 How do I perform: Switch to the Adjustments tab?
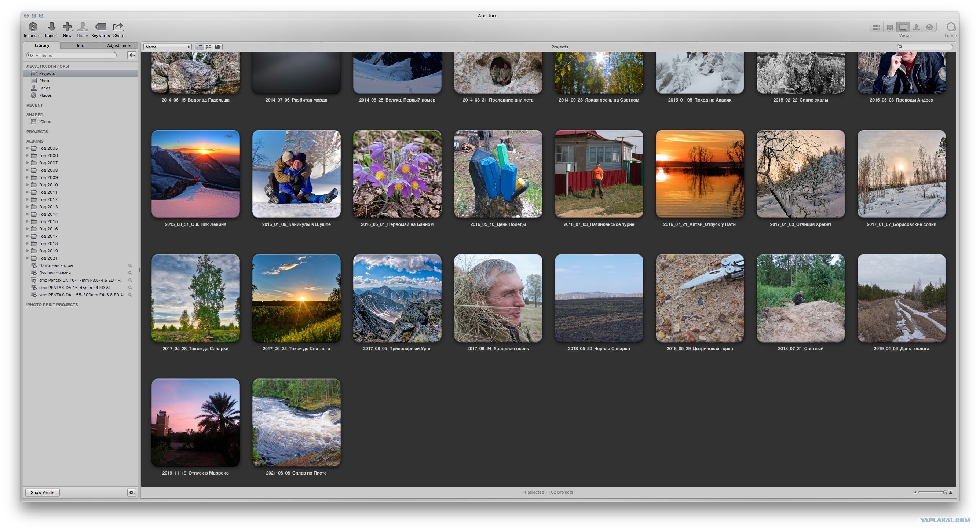coord(119,45)
